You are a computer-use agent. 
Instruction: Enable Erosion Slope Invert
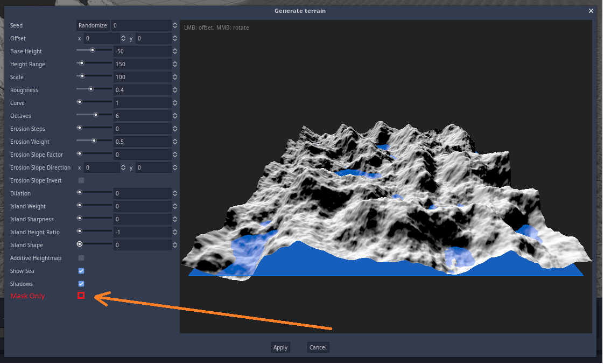[81, 180]
